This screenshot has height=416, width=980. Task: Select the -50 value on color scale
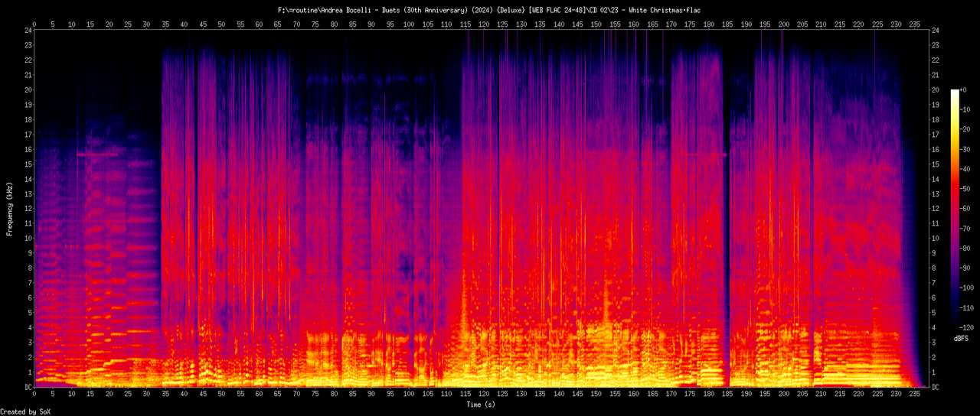(966, 190)
